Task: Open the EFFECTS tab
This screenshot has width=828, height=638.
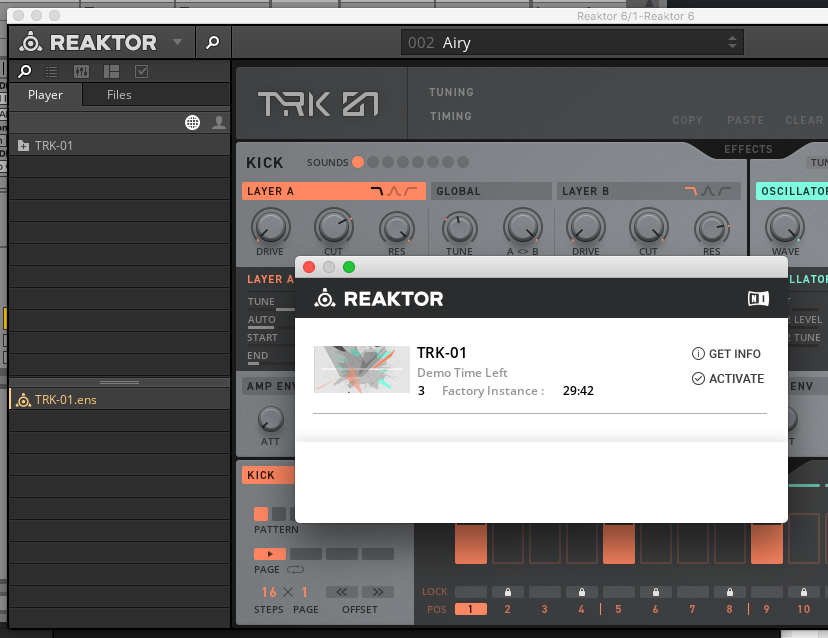Action: [748, 149]
